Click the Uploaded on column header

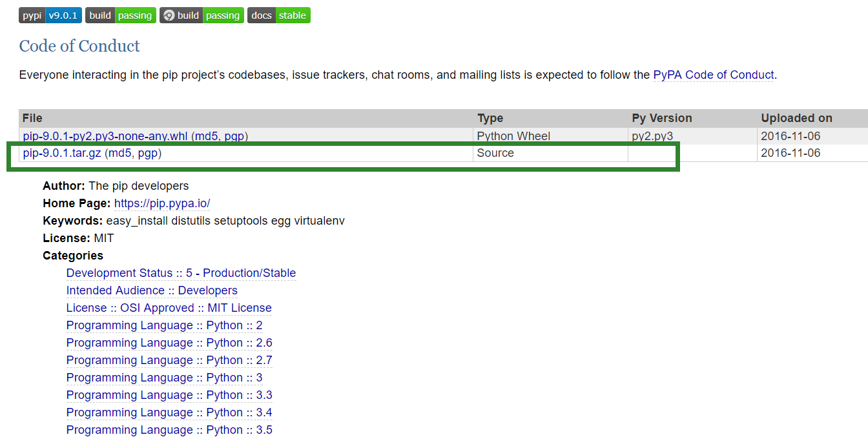[796, 118]
